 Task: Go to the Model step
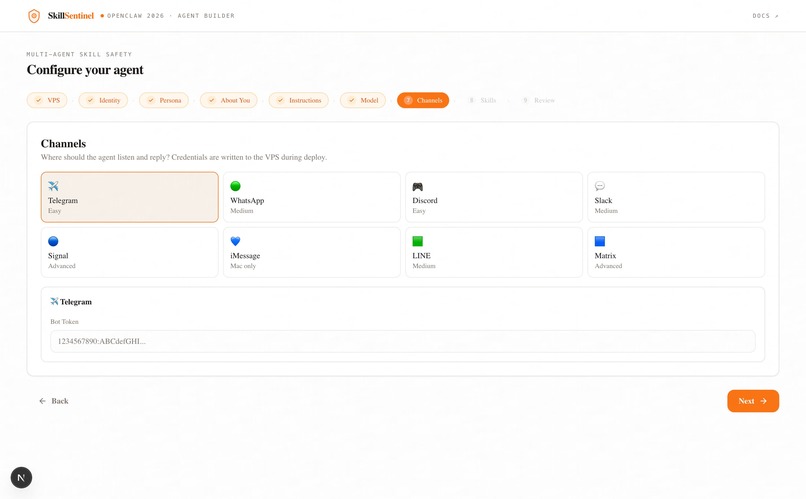(363, 100)
